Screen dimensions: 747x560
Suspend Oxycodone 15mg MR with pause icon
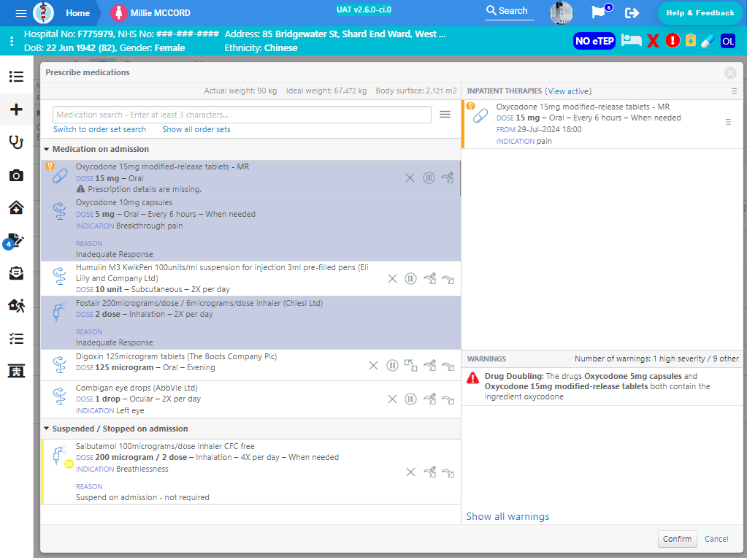[429, 178]
